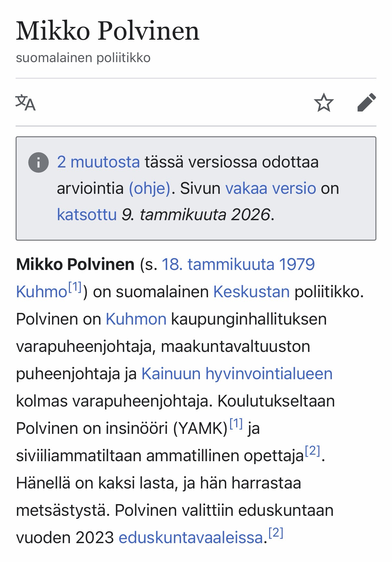Tap reference [1] after insinööri (YAMK)
This screenshot has width=392, height=562.
(x=236, y=423)
